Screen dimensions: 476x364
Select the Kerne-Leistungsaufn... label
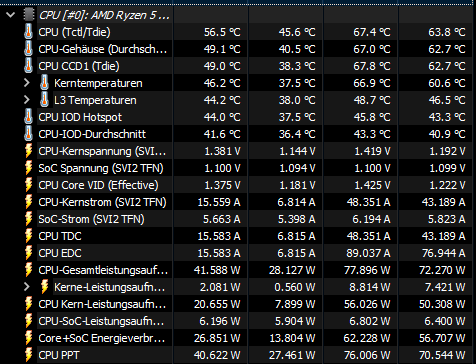[x=110, y=287]
